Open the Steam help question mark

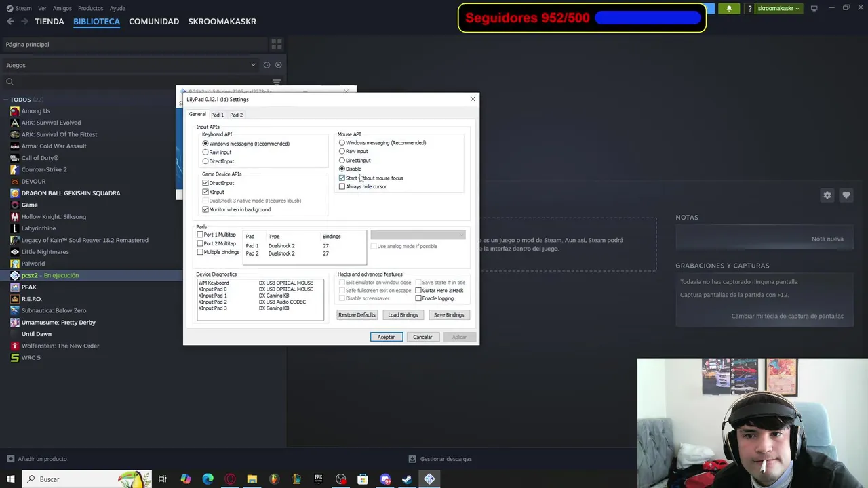coord(749,8)
